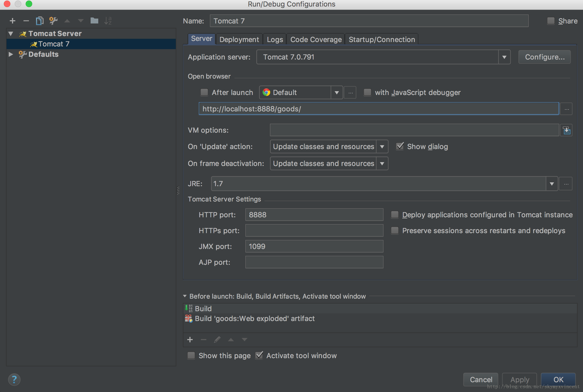Expand the Application server dropdown
The width and height of the screenshot is (583, 392).
(505, 57)
